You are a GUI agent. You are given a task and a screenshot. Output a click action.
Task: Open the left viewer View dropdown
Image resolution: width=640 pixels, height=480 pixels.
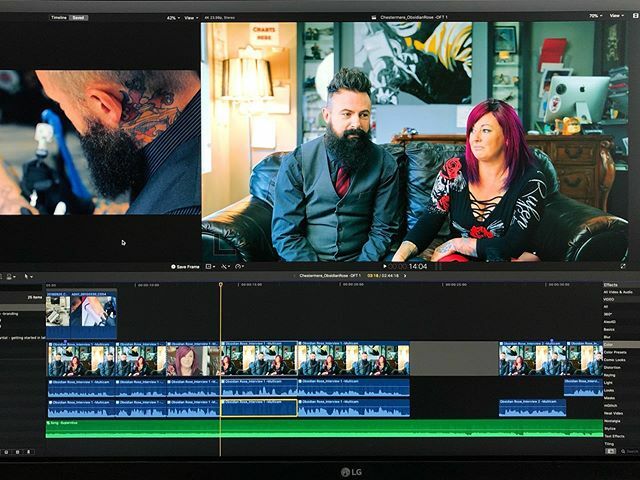pos(191,18)
